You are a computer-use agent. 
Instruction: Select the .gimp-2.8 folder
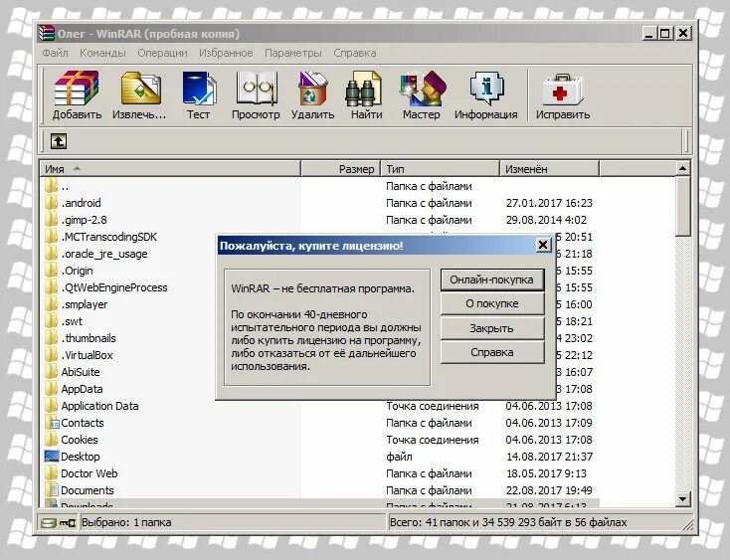click(x=84, y=220)
